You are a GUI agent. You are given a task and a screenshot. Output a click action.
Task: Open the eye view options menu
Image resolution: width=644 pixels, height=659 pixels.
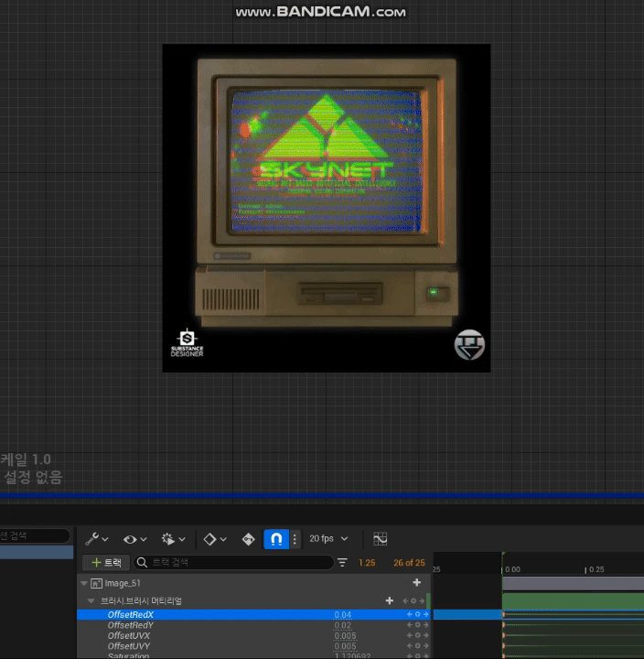click(x=134, y=539)
